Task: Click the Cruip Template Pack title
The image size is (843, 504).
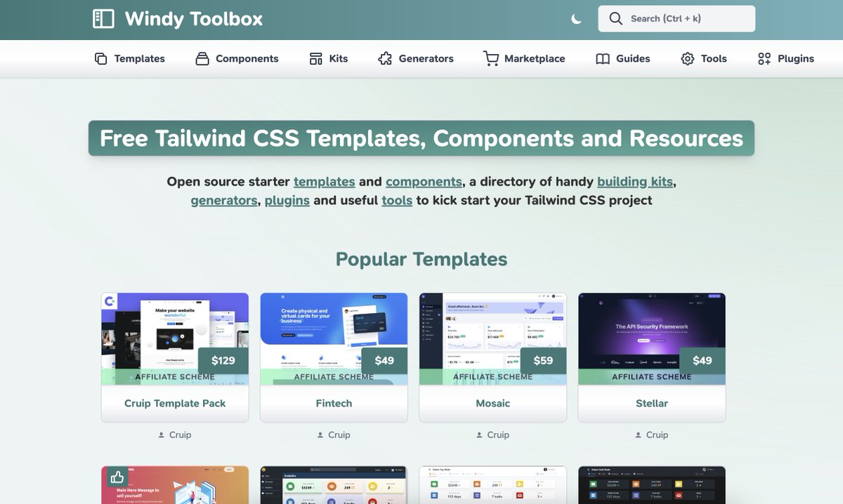Action: 175,404
